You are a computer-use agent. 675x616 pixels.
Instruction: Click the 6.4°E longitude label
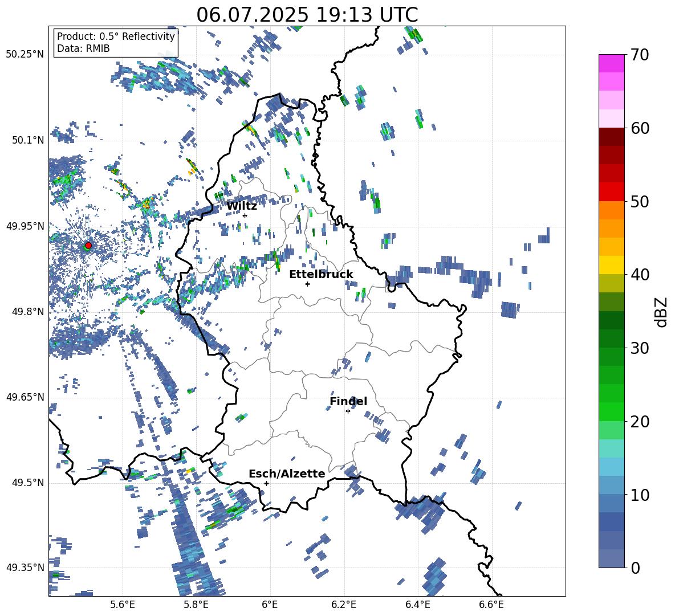point(418,605)
